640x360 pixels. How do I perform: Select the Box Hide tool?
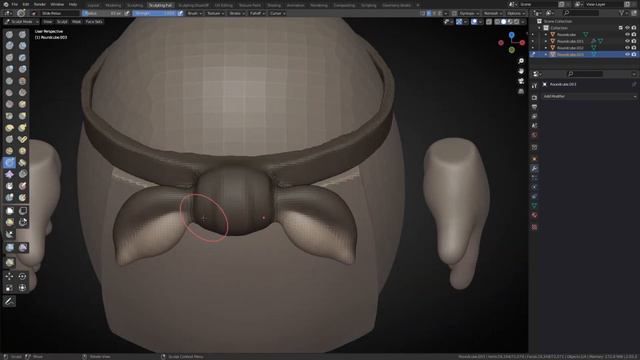pos(22,211)
